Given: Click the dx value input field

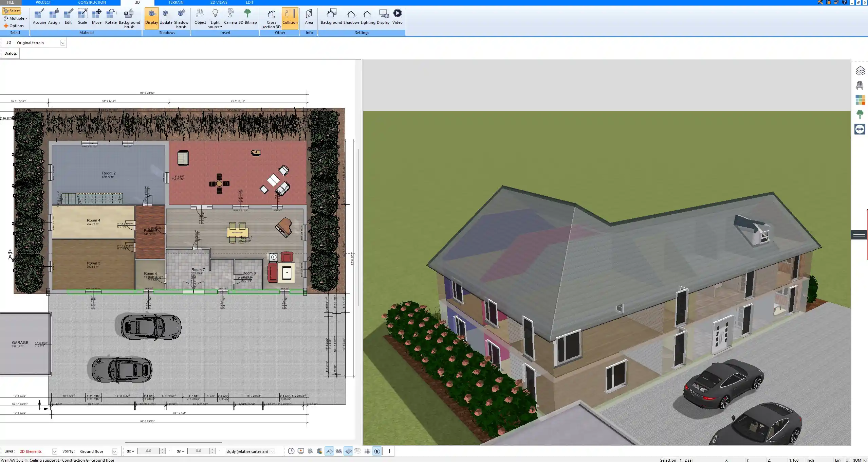Looking at the screenshot, I should pos(148,451).
